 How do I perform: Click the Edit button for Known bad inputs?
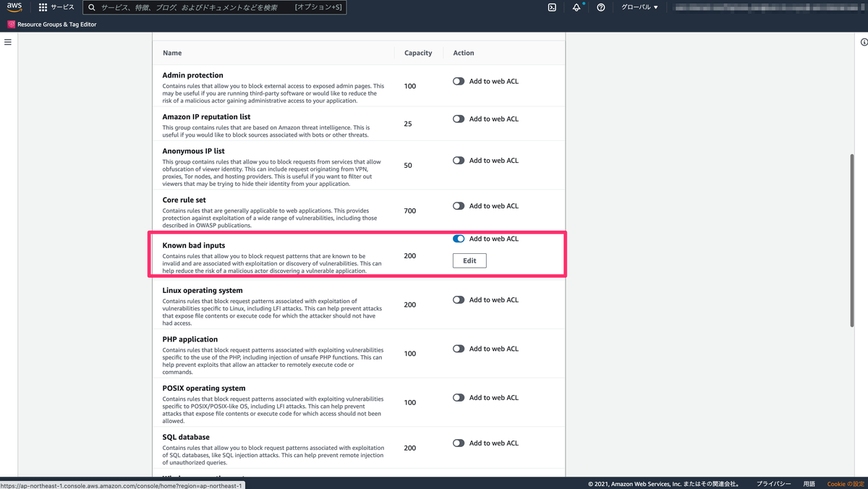469,260
